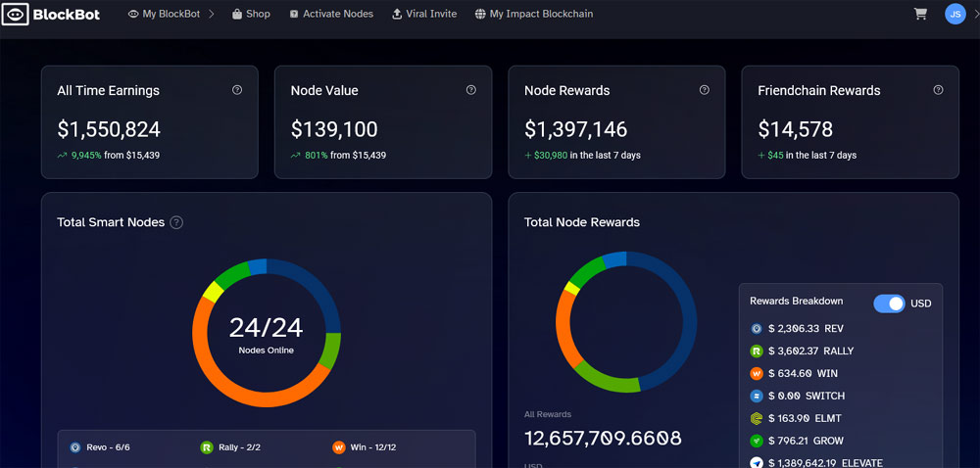980x468 pixels.
Task: Click the shopping bag icon beside Shop
Action: (x=237, y=14)
